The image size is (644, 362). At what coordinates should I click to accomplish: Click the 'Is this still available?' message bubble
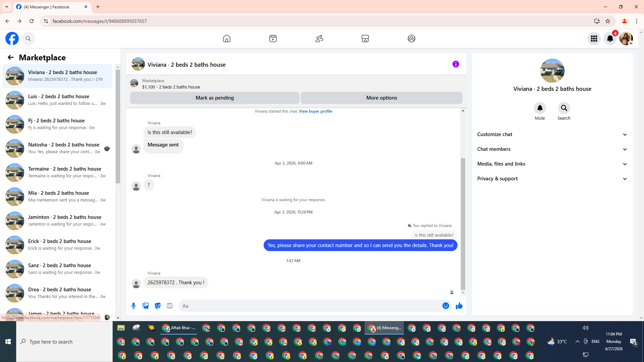coord(170,132)
